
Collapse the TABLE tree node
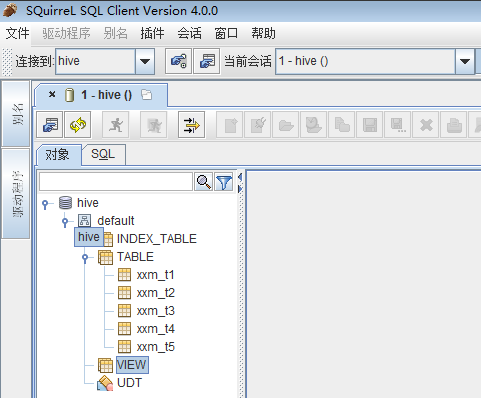[85, 258]
